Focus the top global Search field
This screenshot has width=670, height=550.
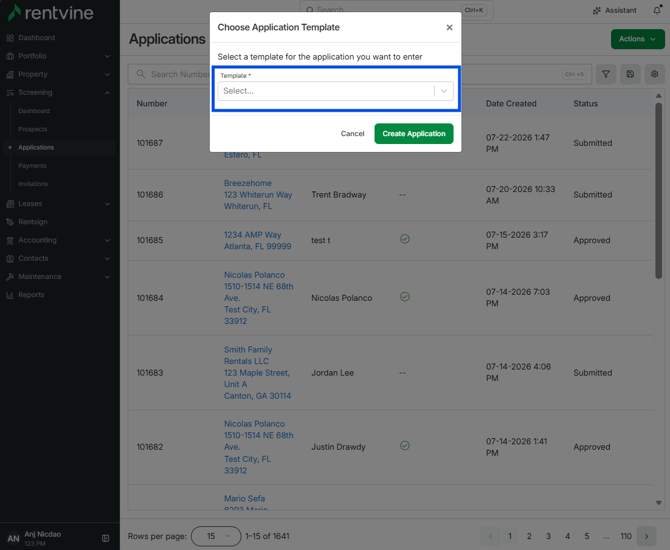coord(396,10)
